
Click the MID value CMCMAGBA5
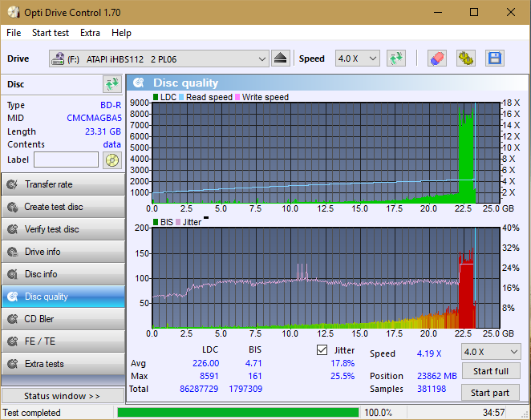coord(94,118)
